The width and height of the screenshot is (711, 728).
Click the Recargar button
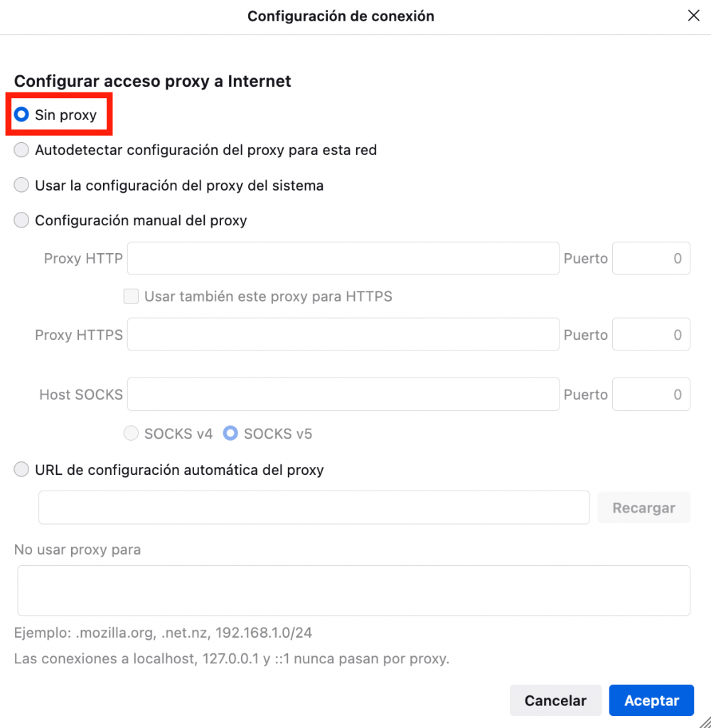pos(643,508)
